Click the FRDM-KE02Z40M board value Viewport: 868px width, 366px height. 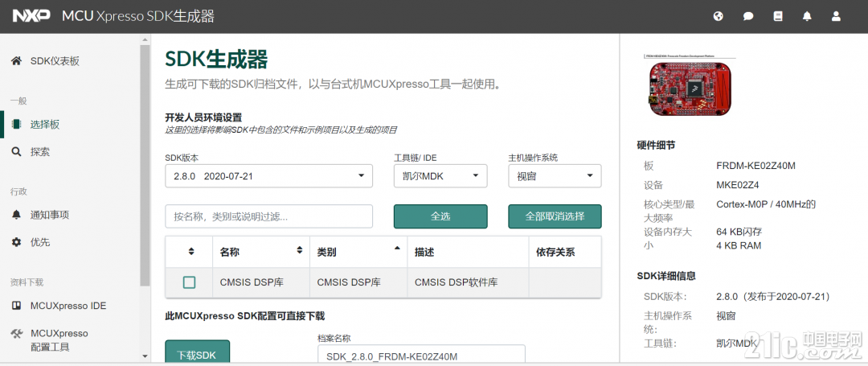click(x=756, y=166)
